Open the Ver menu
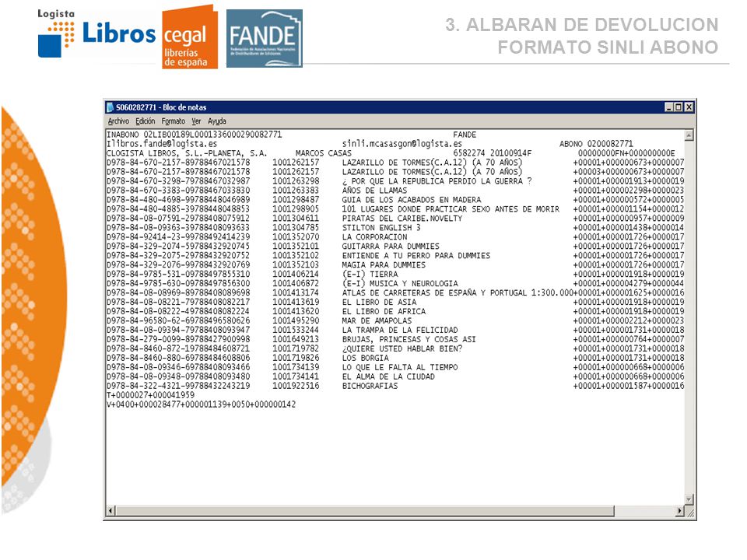The image size is (747, 560). (196, 121)
